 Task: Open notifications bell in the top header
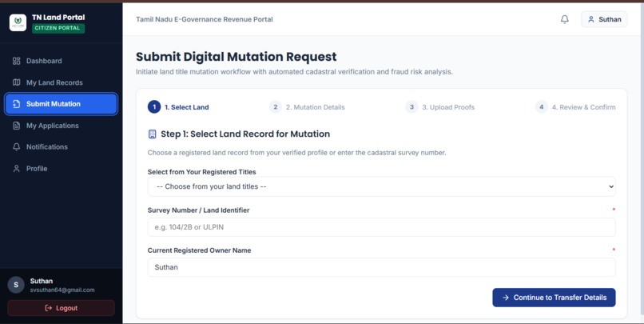pos(565,19)
